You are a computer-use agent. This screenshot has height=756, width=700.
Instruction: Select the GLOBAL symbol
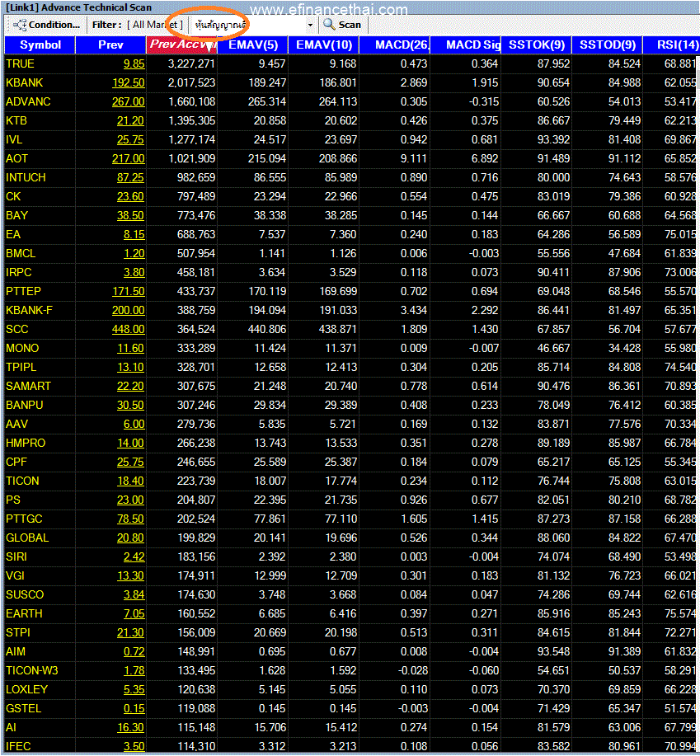27,538
